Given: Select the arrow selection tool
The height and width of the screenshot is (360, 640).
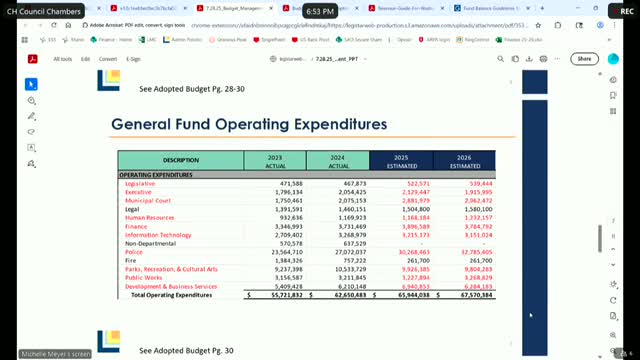Looking at the screenshot, I should [x=31, y=84].
